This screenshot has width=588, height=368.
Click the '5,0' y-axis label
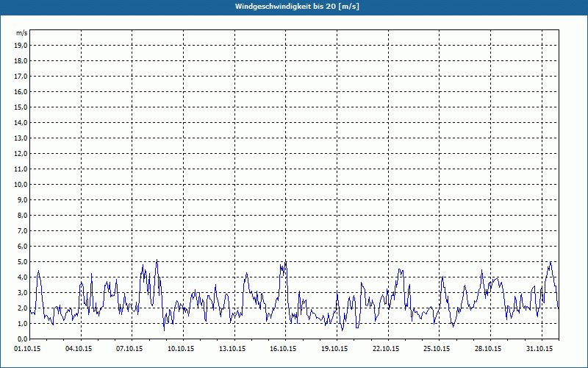click(x=22, y=262)
